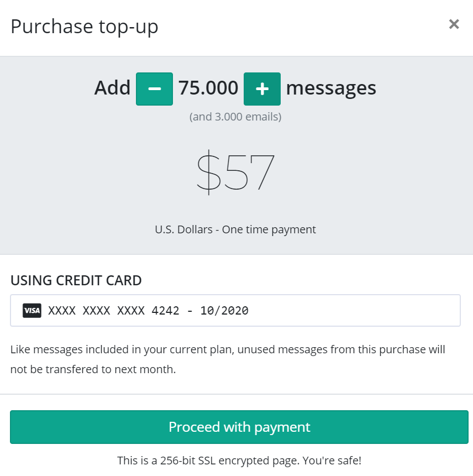Proceed with payment
The width and height of the screenshot is (473, 476).
239,427
